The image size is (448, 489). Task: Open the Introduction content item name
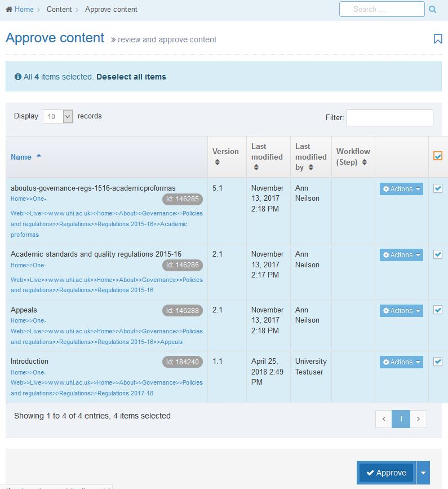click(29, 361)
